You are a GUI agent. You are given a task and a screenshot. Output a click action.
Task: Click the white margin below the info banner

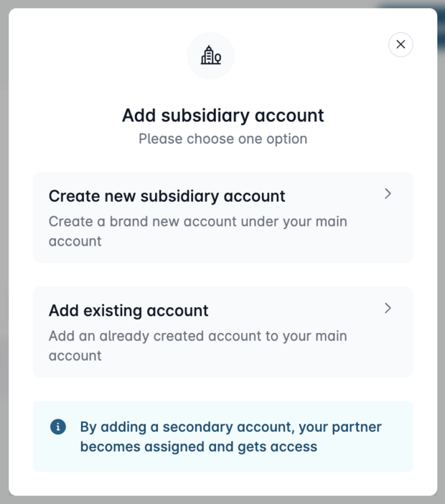pos(222,483)
